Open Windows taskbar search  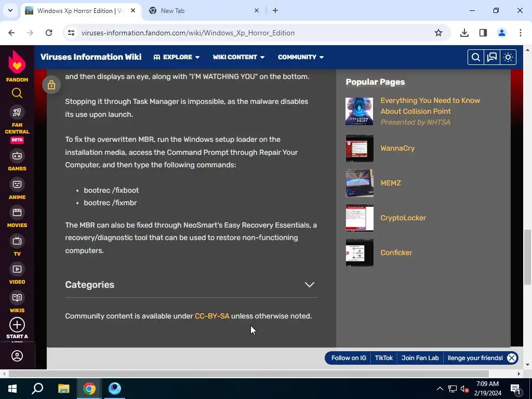coord(37,389)
